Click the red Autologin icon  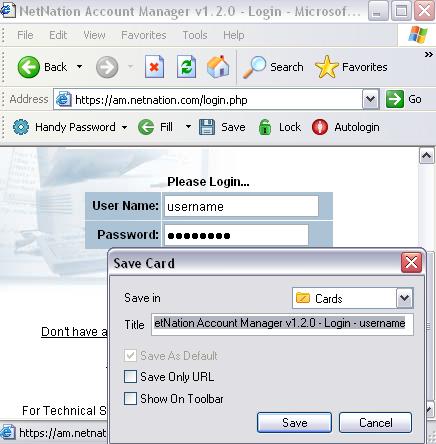(320, 127)
